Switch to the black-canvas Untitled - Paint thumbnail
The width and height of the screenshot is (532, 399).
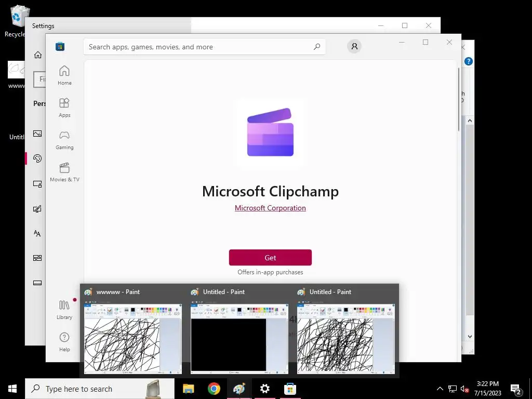[x=239, y=331]
